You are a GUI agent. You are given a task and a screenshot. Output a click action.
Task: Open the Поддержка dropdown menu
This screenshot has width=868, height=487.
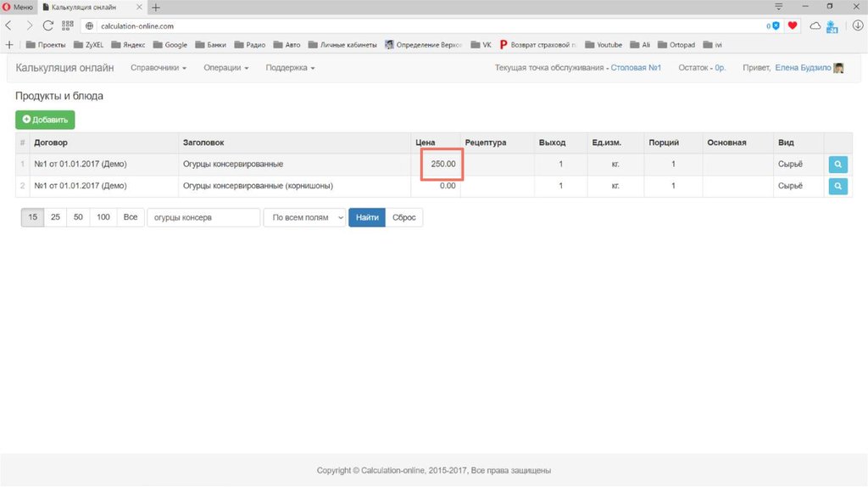(x=290, y=68)
